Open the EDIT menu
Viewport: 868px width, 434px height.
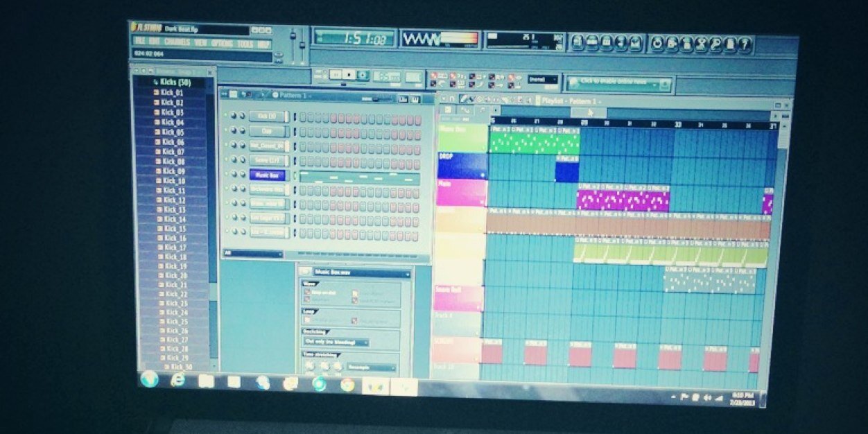tap(154, 42)
